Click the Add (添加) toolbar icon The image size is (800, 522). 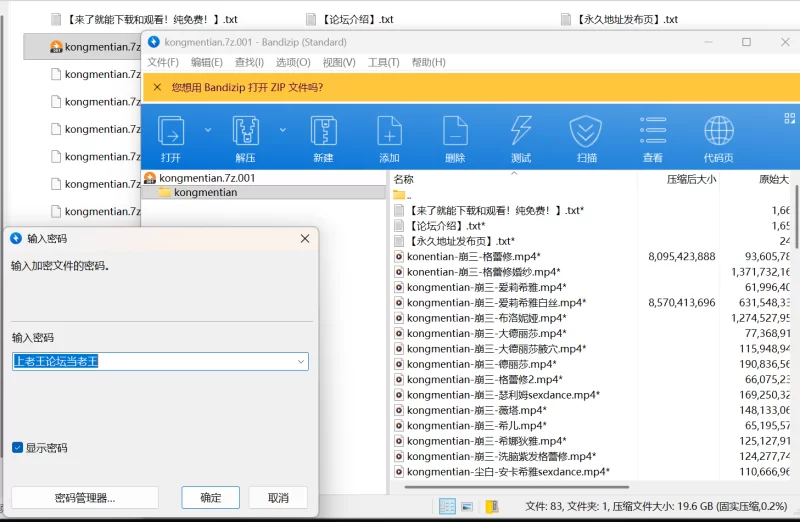(389, 131)
